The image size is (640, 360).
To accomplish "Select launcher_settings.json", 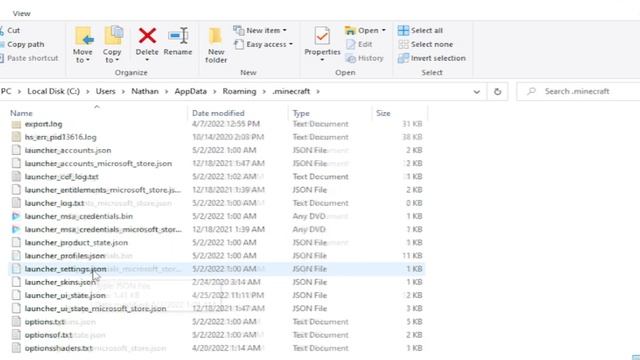I will pyautogui.click(x=65, y=269).
